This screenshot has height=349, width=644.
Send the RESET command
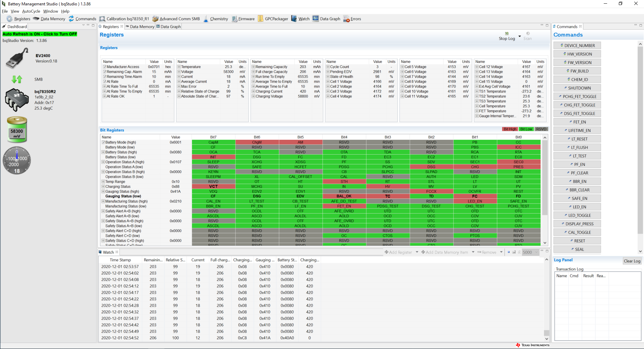click(577, 241)
